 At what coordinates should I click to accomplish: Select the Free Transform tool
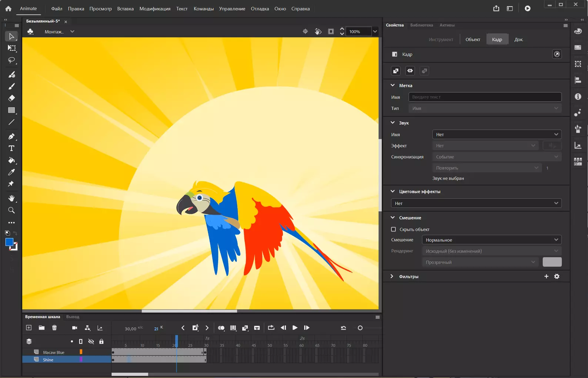coord(11,48)
